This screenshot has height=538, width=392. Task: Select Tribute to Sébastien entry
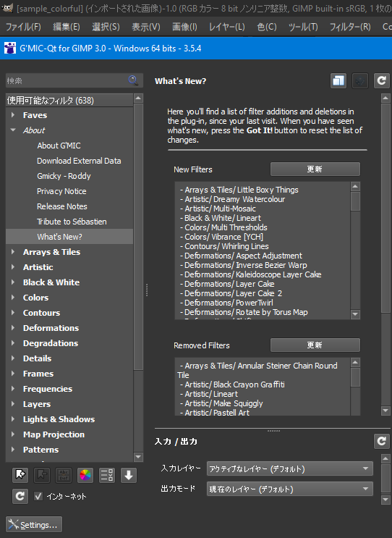click(x=72, y=222)
